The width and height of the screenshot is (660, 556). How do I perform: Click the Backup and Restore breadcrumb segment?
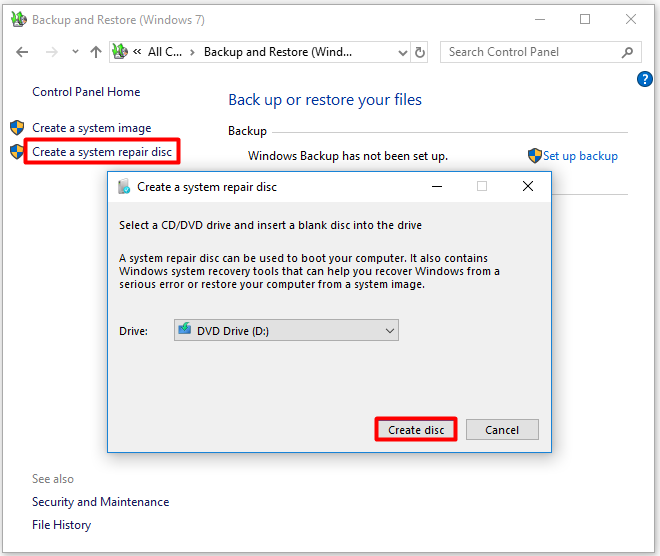(x=278, y=52)
